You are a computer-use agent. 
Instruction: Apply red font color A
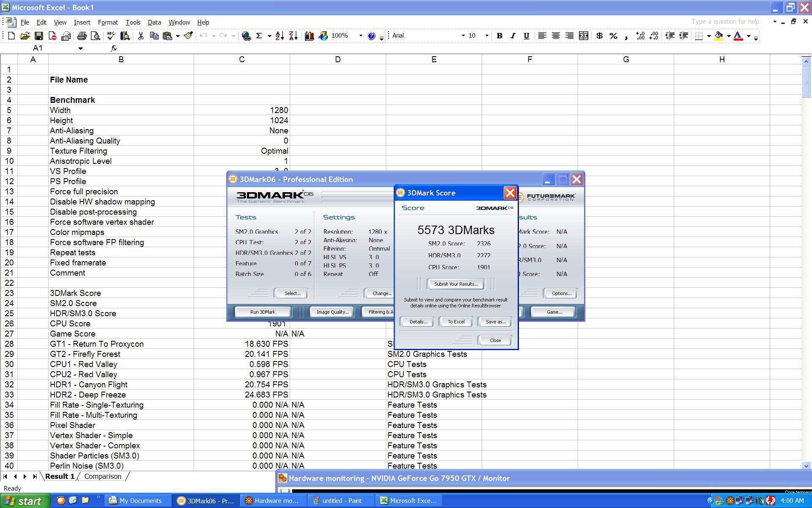point(738,36)
